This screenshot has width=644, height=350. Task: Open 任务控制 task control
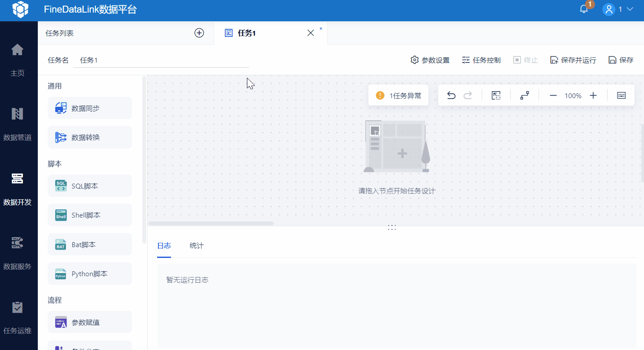(x=481, y=60)
